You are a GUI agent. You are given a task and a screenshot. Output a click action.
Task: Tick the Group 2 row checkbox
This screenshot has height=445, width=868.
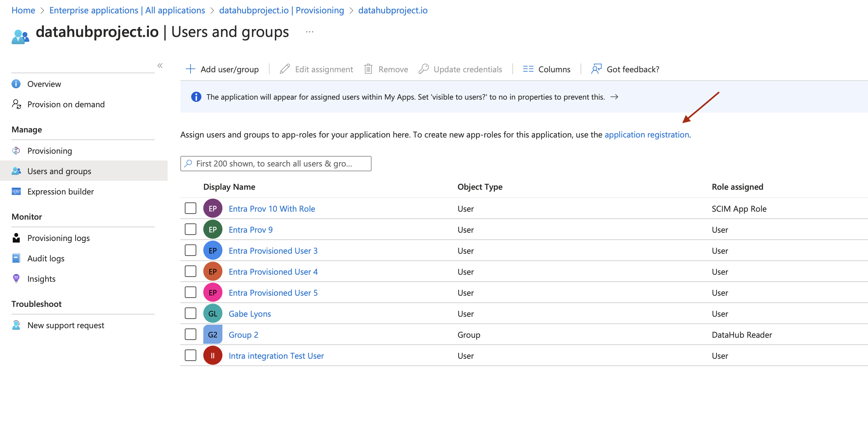click(190, 334)
